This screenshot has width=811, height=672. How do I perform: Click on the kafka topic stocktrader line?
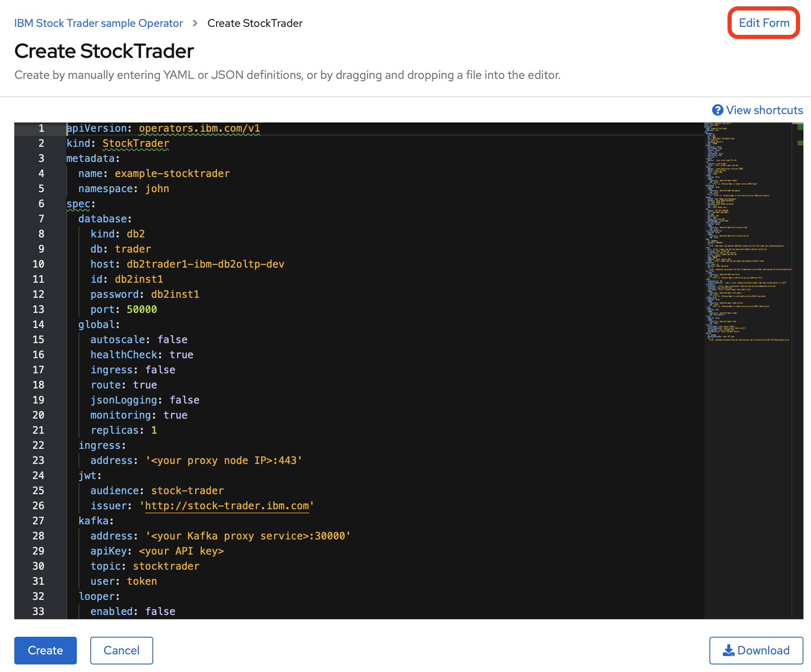coord(145,566)
